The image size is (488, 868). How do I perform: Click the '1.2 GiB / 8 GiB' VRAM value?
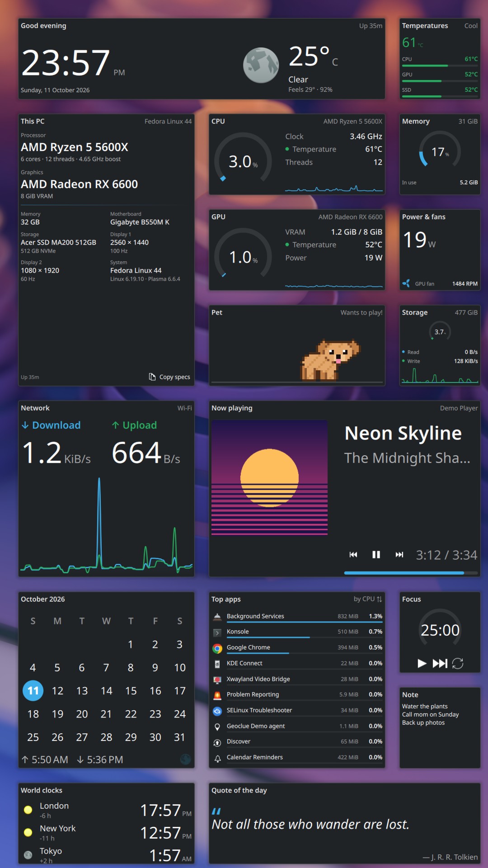coord(357,232)
